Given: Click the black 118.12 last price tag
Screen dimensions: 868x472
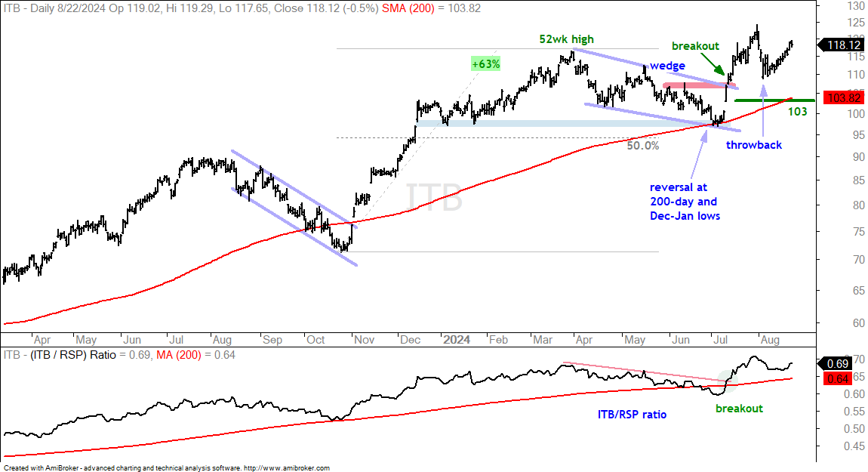Looking at the screenshot, I should 844,45.
